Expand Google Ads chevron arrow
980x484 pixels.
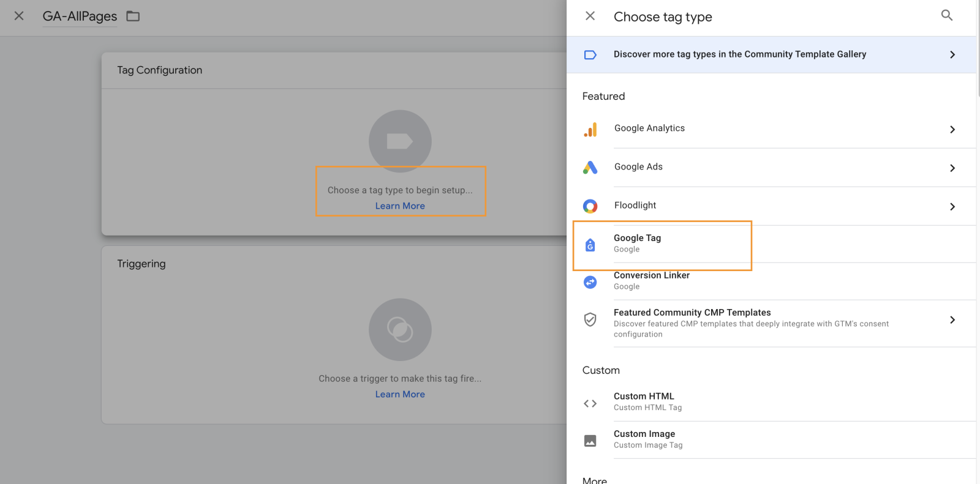click(952, 168)
